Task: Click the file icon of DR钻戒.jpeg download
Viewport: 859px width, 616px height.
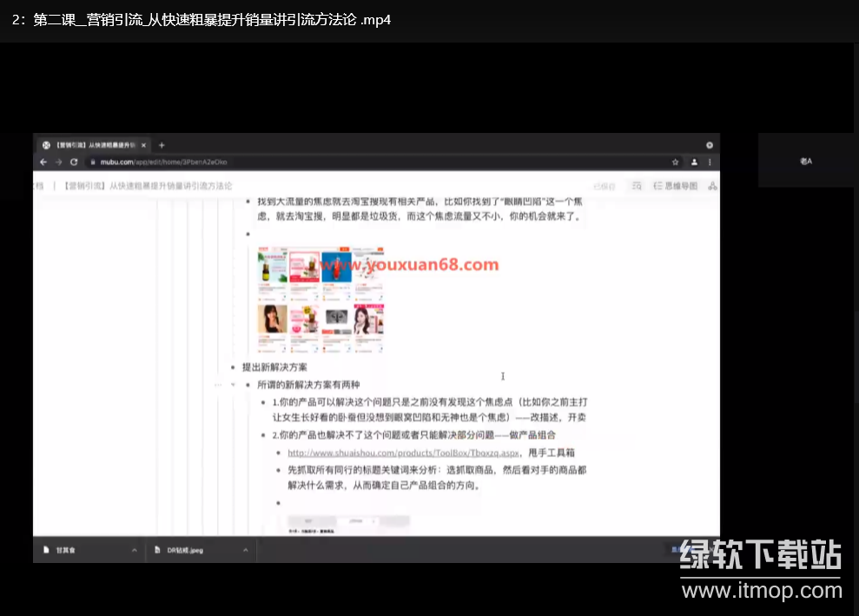Action: click(x=157, y=550)
